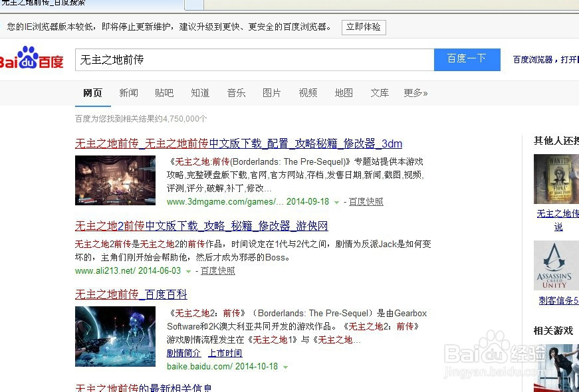Open the 无主之地前传的最新相关信息 link
This screenshot has width=579, height=392.
coord(144,387)
